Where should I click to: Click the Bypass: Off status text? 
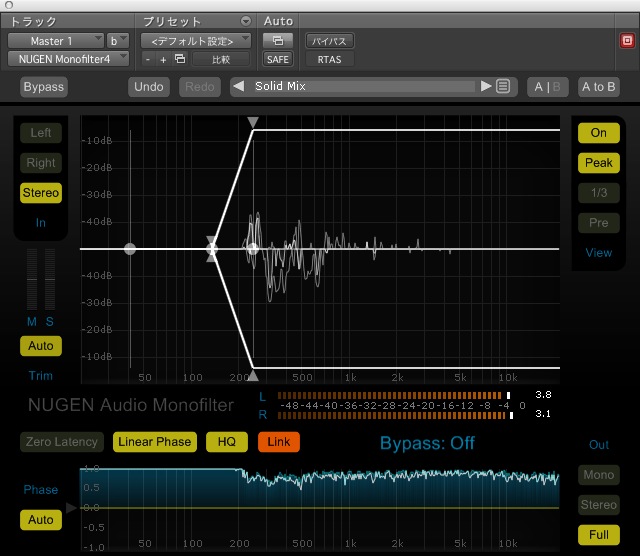coord(427,443)
